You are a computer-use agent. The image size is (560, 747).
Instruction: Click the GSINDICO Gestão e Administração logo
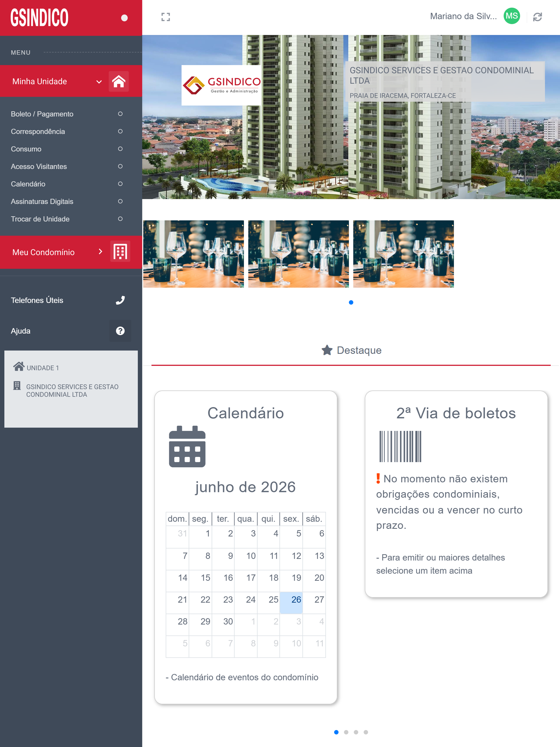tap(221, 85)
